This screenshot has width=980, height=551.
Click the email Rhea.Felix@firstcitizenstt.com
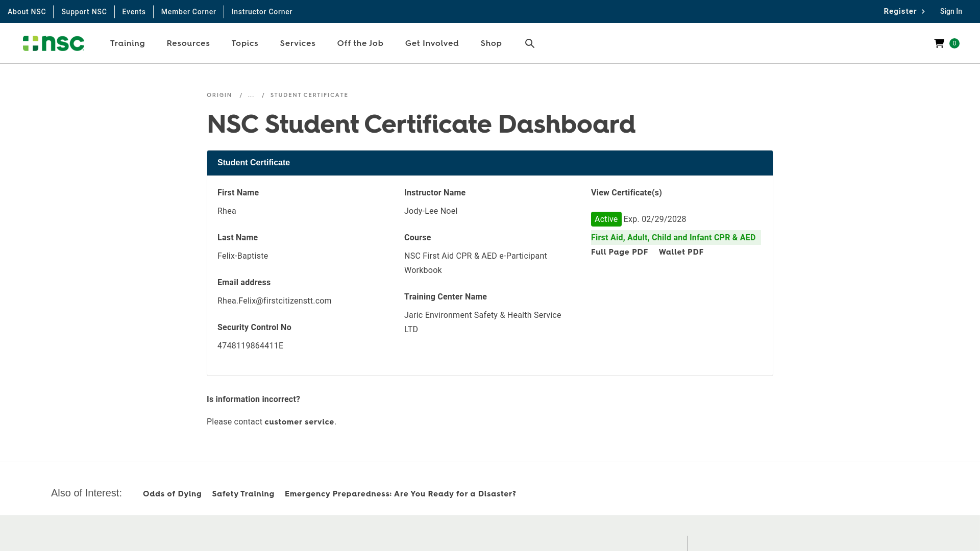pos(275,301)
